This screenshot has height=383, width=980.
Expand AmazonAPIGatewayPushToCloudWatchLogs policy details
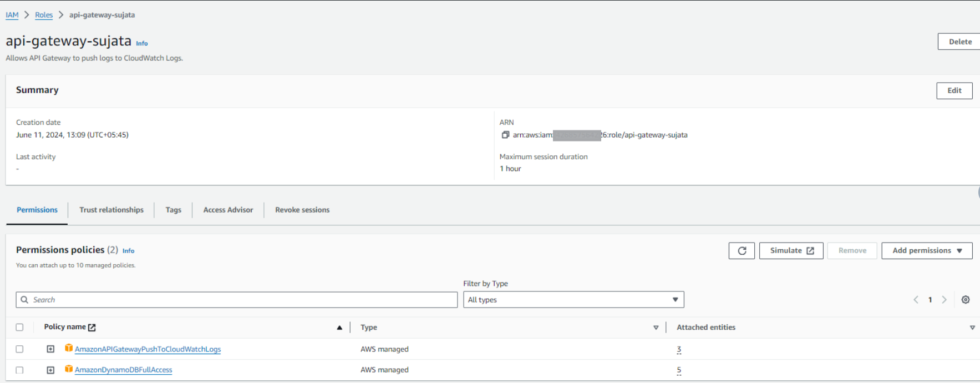click(x=50, y=349)
